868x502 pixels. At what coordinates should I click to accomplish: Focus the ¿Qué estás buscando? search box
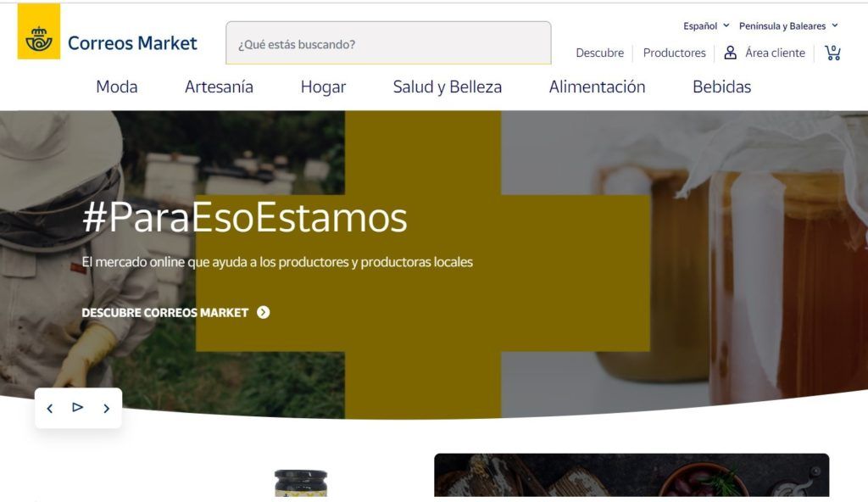click(388, 43)
